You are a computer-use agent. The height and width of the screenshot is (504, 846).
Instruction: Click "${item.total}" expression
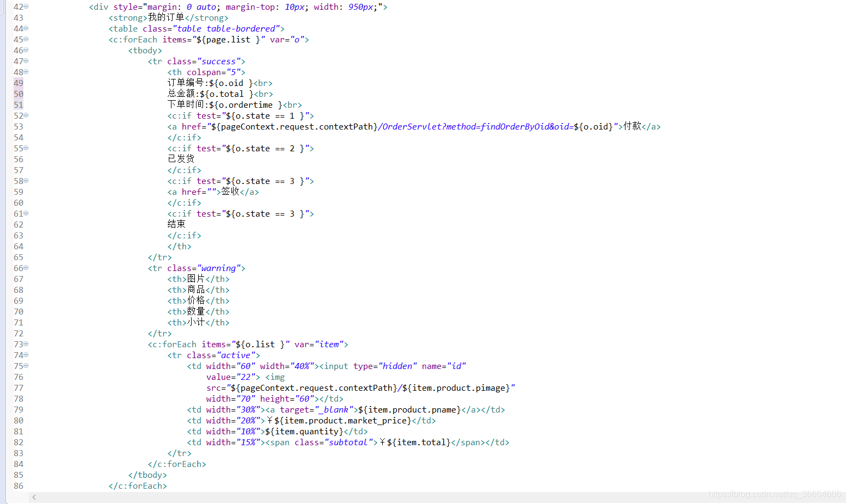click(419, 442)
